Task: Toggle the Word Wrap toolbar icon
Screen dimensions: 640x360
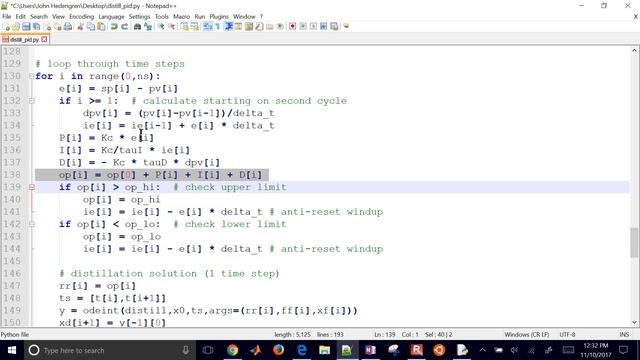Action: [208, 27]
